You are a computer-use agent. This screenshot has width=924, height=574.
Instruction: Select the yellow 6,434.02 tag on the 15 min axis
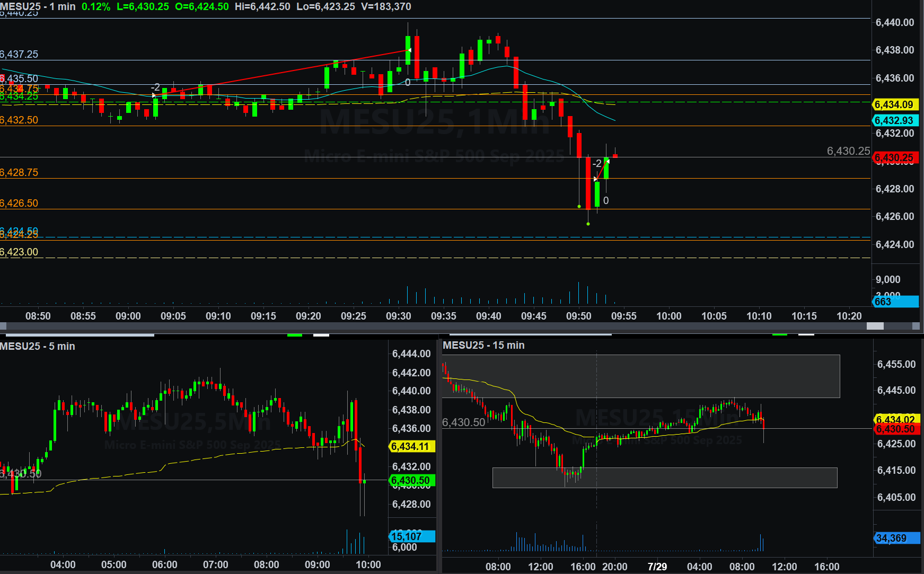click(897, 419)
